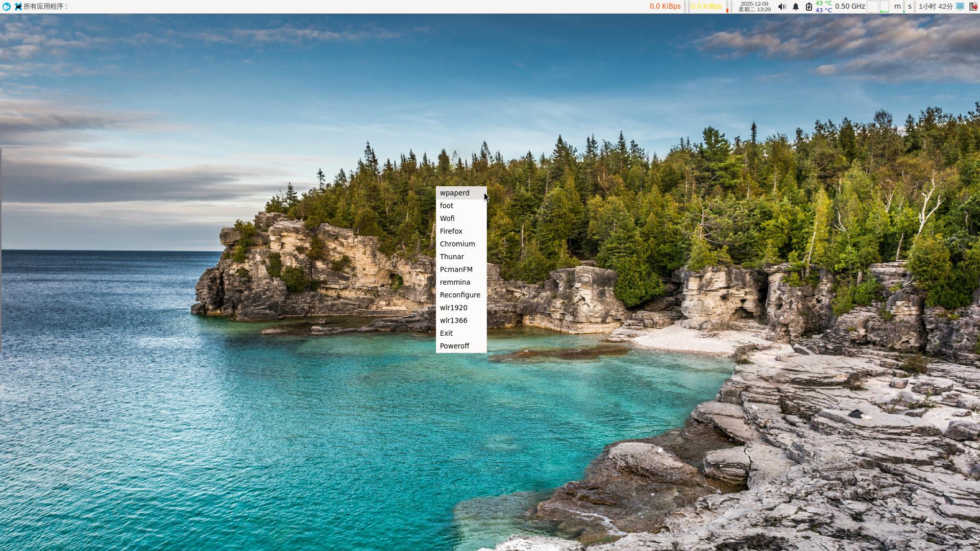Image resolution: width=980 pixels, height=551 pixels.
Task: Open Firefox from the context menu
Action: 451,231
